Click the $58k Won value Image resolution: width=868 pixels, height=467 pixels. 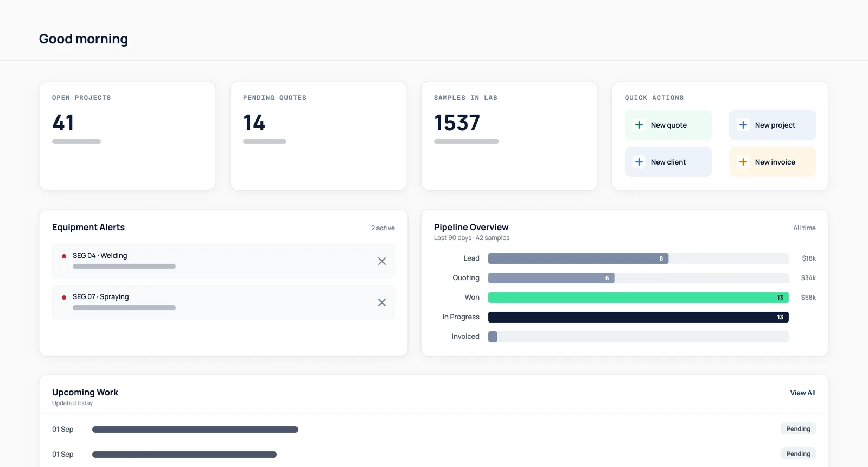pyautogui.click(x=808, y=298)
